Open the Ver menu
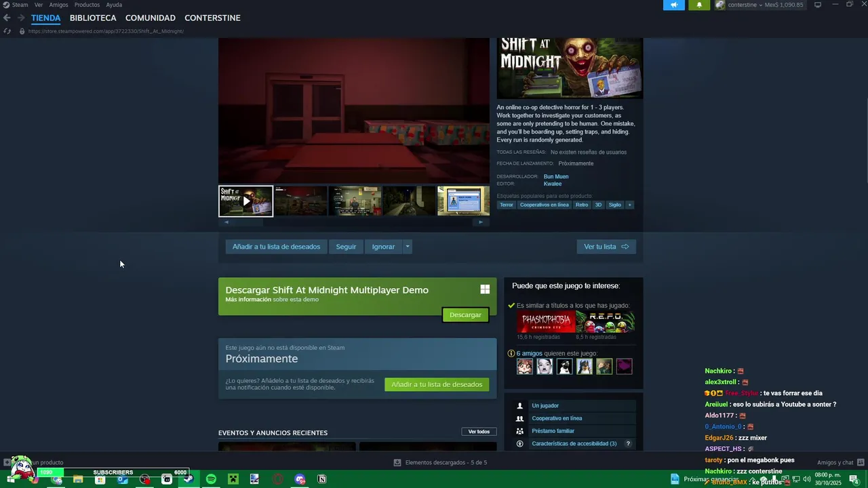This screenshot has height=488, width=868. coord(39,5)
